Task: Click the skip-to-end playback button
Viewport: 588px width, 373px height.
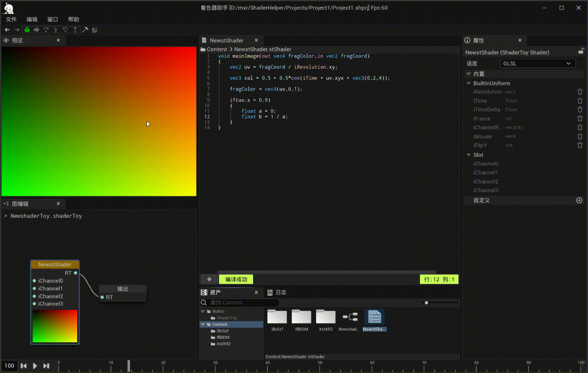Action: coord(46,366)
